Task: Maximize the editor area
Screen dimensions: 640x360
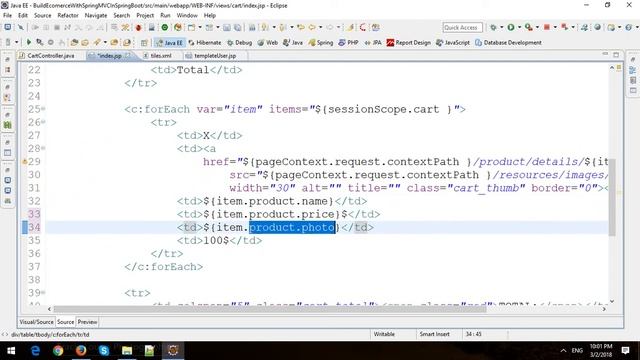Action: 616,54
